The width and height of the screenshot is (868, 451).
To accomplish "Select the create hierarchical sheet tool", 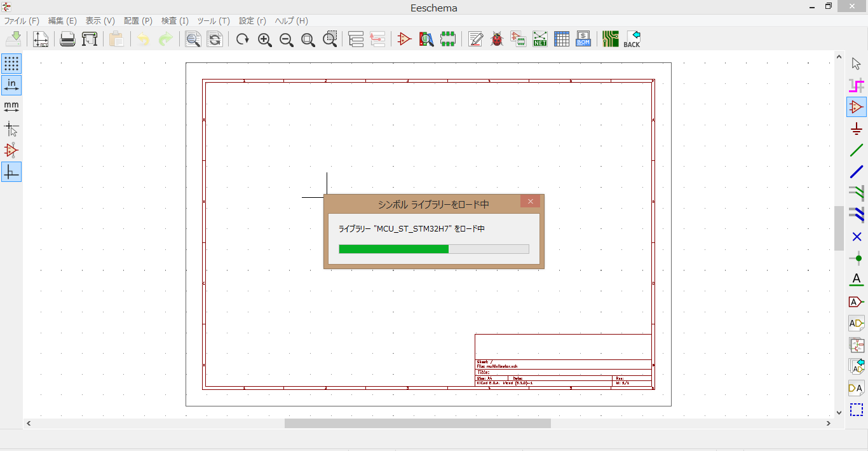I will coord(857,345).
